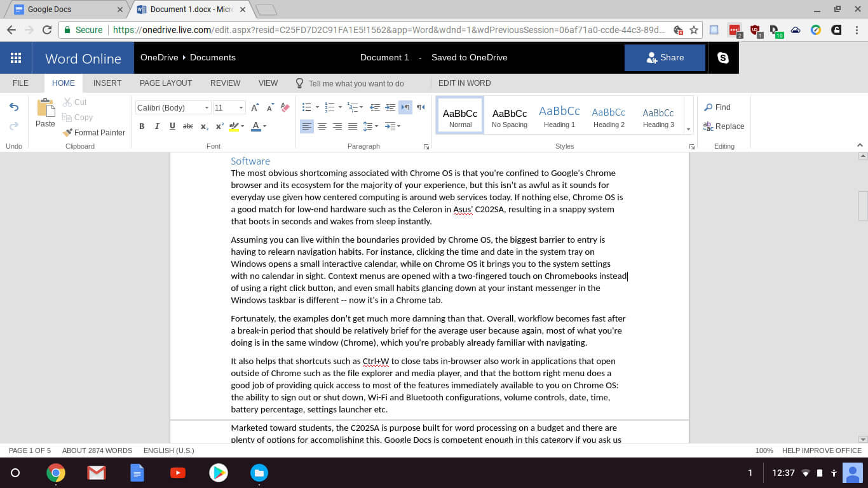Activate the Format Painter tool
868x488 pixels.
coord(94,133)
